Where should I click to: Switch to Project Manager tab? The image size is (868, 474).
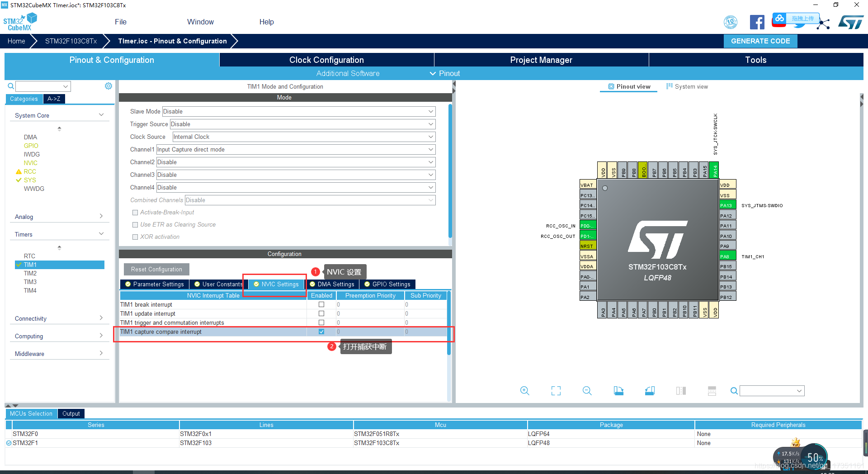[x=541, y=60]
